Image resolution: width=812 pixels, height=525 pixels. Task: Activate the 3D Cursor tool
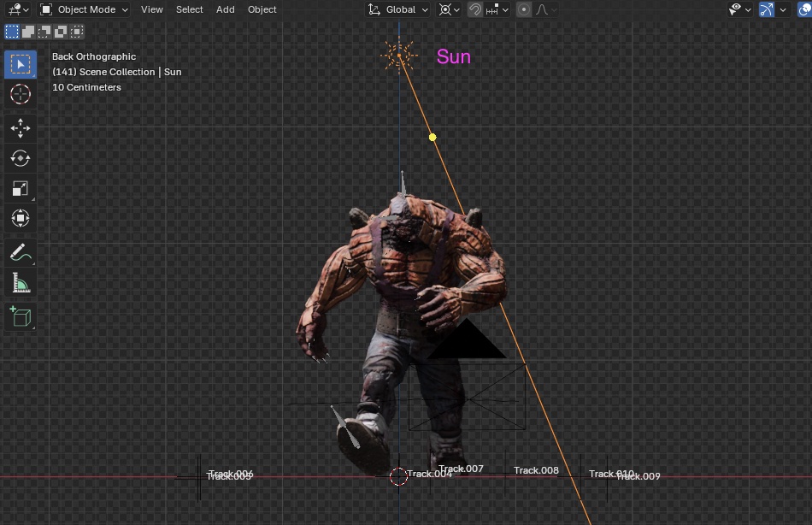21,94
